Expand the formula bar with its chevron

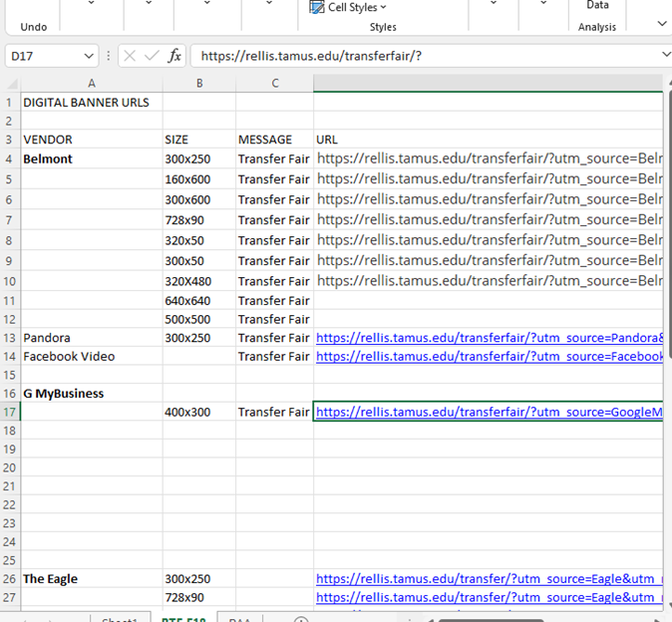click(x=666, y=55)
